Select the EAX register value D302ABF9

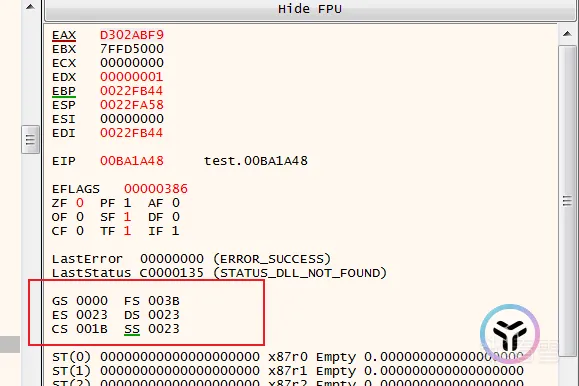point(132,35)
